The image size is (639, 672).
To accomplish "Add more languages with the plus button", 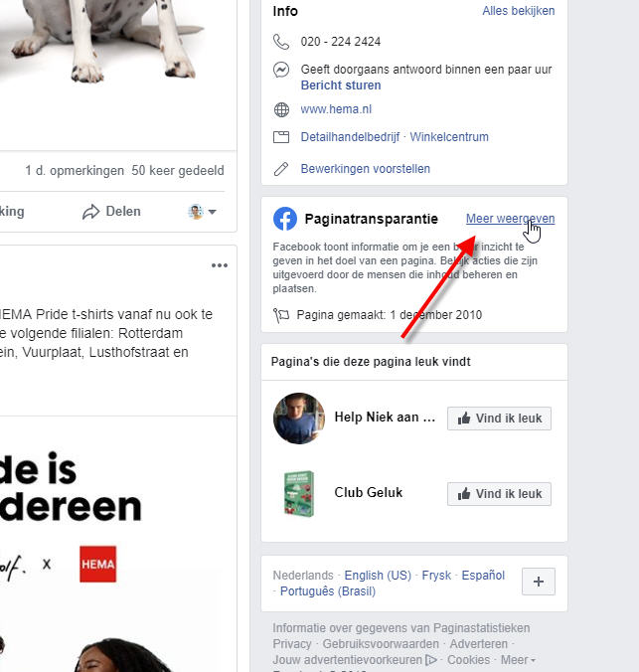I will coord(539,582).
